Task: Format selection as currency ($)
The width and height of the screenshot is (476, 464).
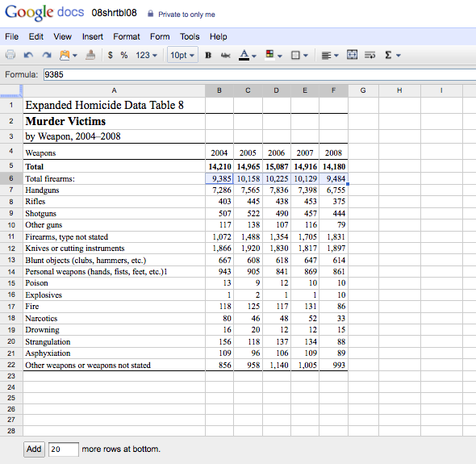Action: tap(111, 55)
